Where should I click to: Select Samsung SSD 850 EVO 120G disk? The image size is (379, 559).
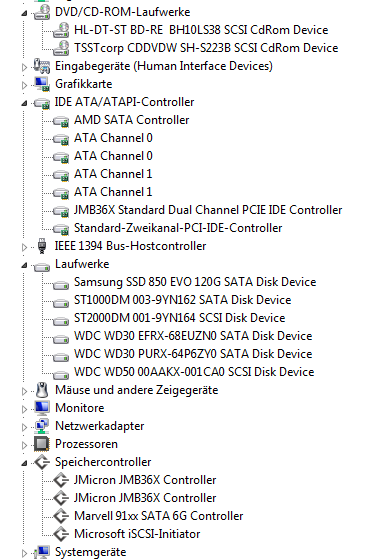pos(195,282)
